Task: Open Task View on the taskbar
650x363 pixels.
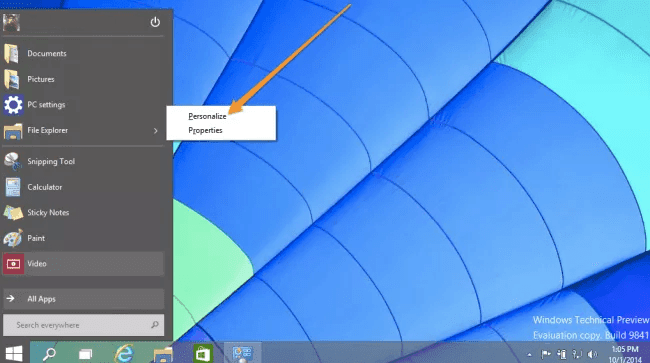Action: (x=85, y=354)
